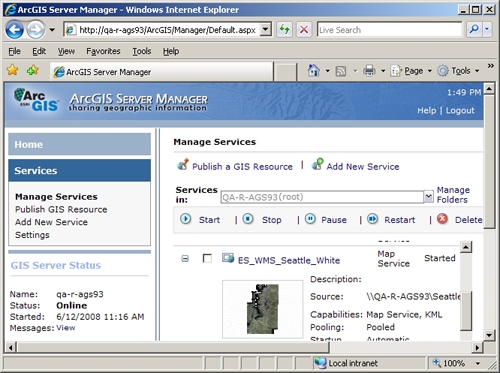Click the Manage Folders link
This screenshot has width=500, height=373.
(453, 195)
